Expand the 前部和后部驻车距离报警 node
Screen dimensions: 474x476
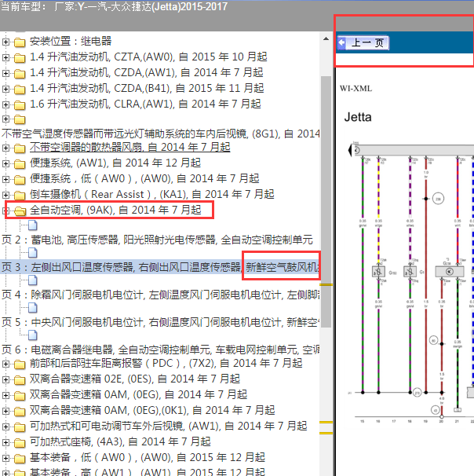(x=5, y=364)
